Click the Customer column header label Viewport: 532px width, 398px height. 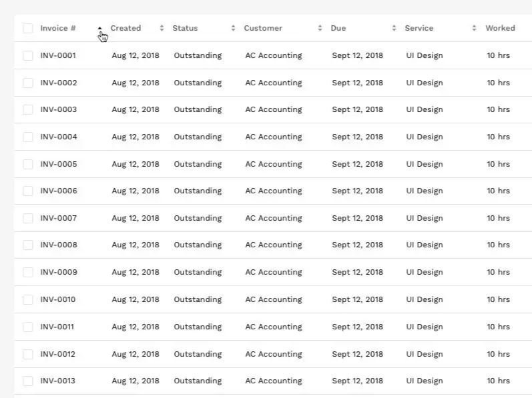tap(263, 28)
